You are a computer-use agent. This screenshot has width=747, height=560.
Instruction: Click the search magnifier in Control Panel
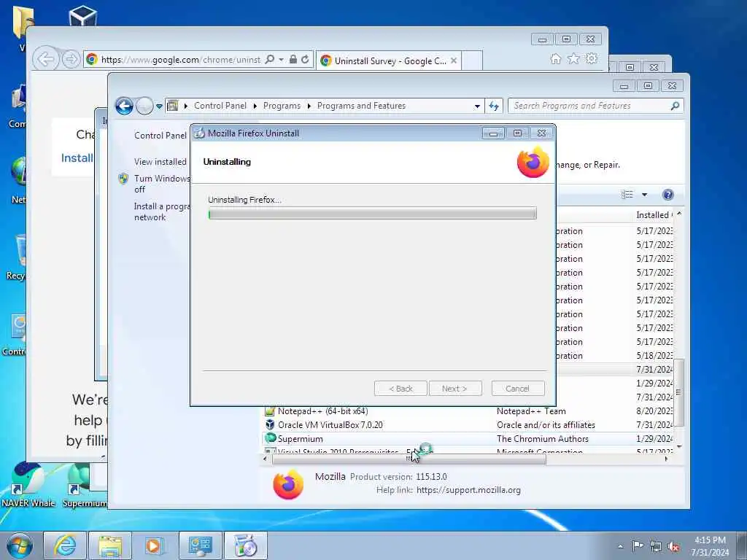[675, 106]
